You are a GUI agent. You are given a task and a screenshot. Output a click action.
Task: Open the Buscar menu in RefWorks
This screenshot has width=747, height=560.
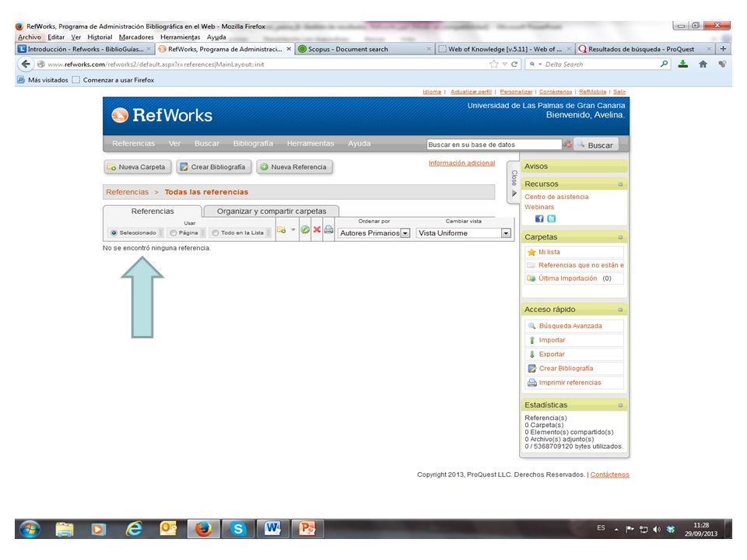pos(207,143)
